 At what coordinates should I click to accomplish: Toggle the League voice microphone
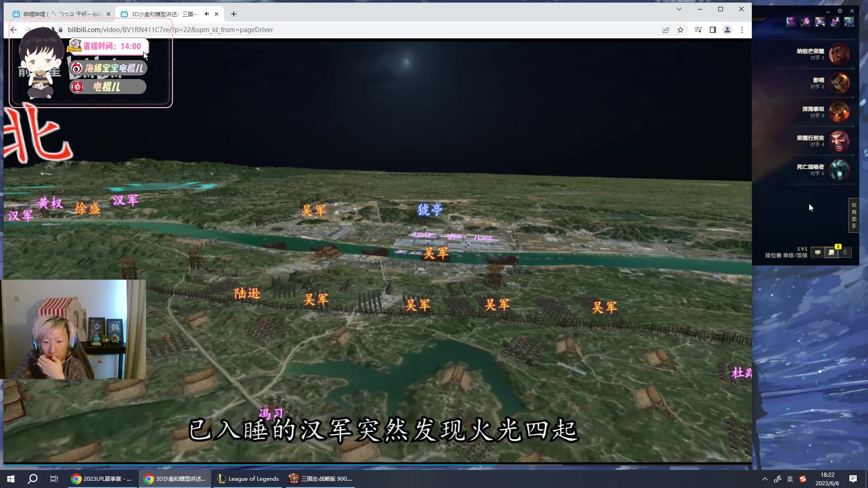[x=845, y=253]
